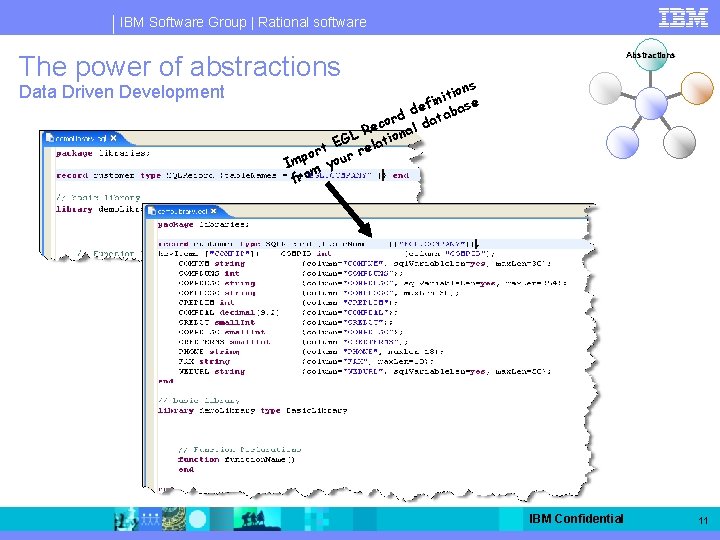Click the page number 11
The width and height of the screenshot is (720, 540).
click(x=703, y=520)
